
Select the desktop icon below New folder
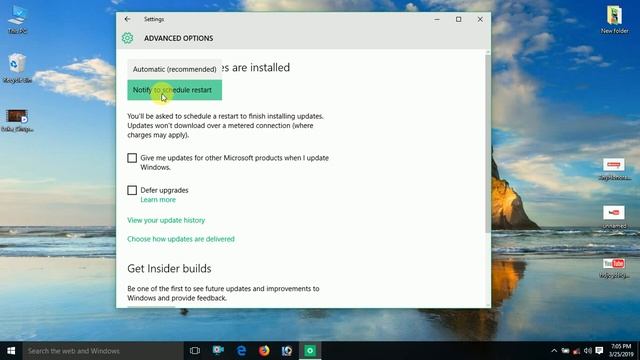pos(614,169)
